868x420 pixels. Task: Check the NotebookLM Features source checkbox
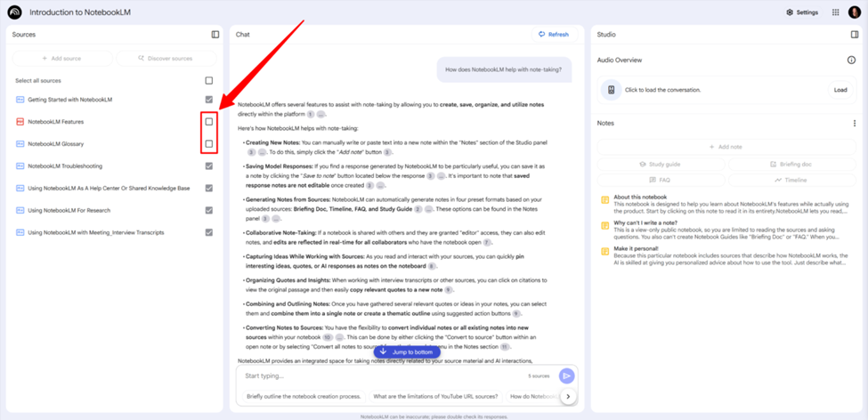pyautogui.click(x=209, y=122)
